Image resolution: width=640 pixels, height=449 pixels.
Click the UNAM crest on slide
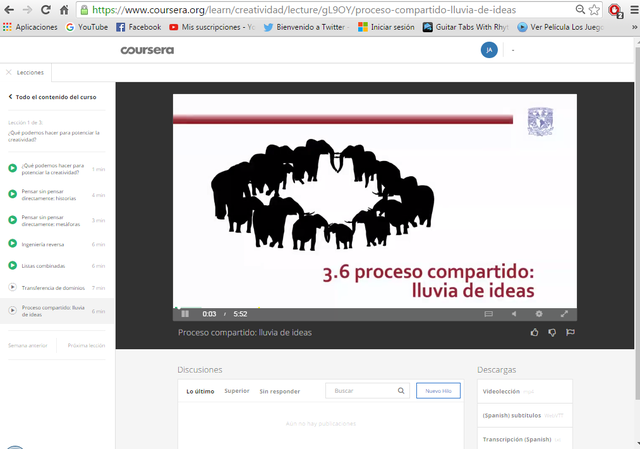tap(540, 122)
